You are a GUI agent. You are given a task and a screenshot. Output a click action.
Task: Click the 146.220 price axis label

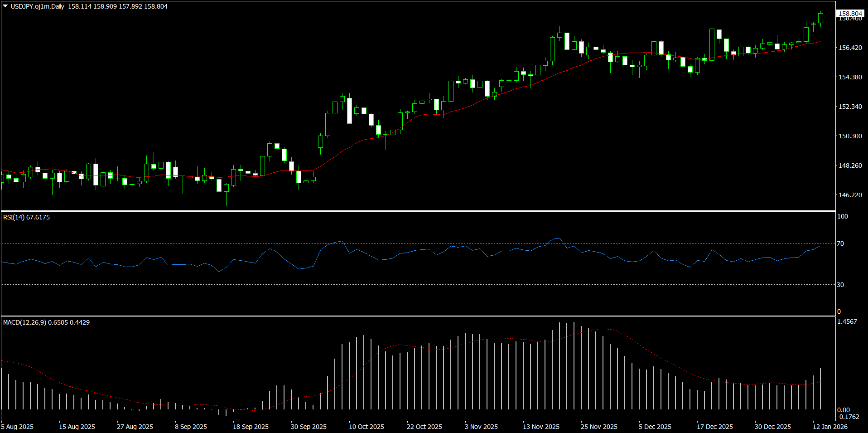pos(850,195)
